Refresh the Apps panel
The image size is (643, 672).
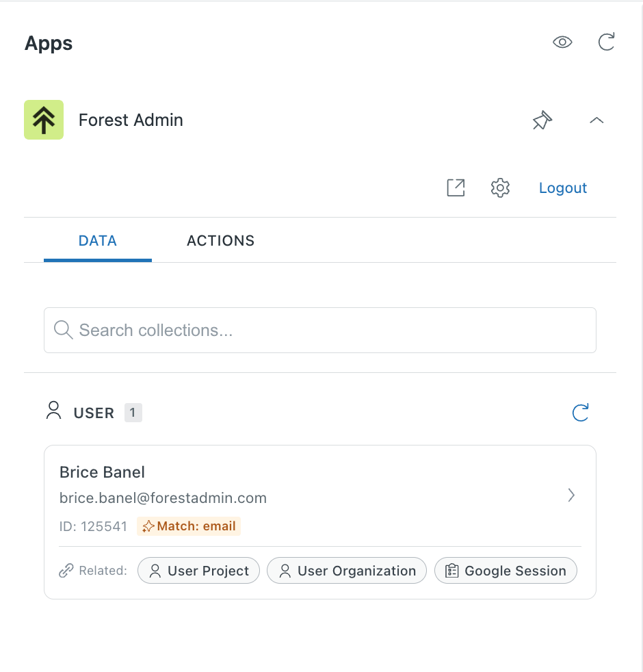[606, 42]
